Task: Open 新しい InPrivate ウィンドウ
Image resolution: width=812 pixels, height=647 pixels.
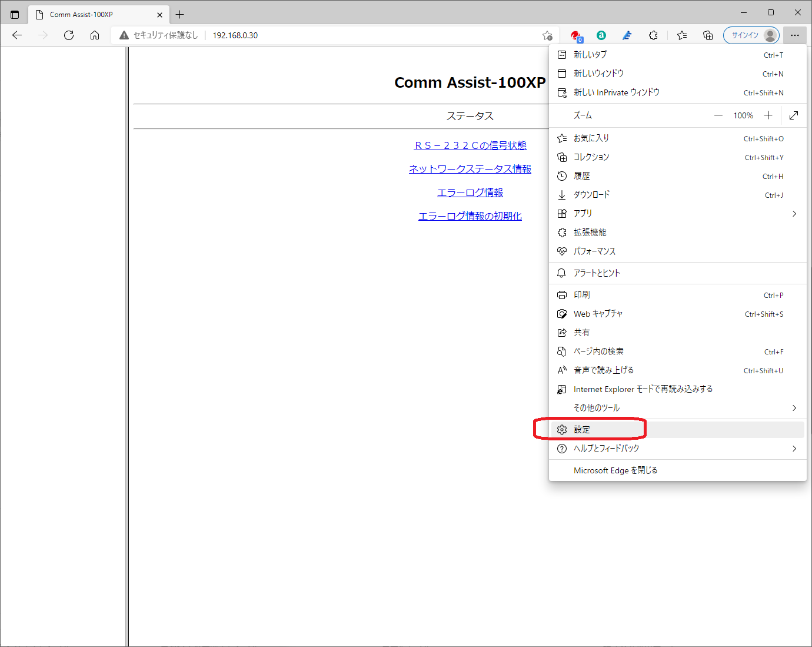Action: 677,92
